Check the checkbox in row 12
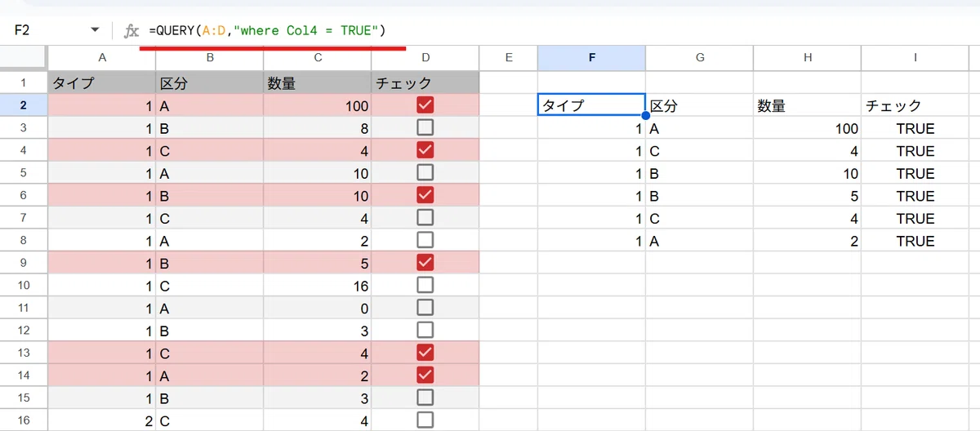The width and height of the screenshot is (980, 431). 425,330
